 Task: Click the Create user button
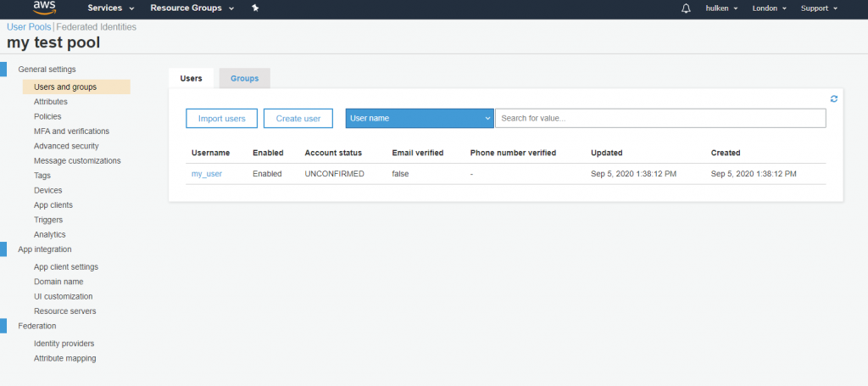point(298,119)
